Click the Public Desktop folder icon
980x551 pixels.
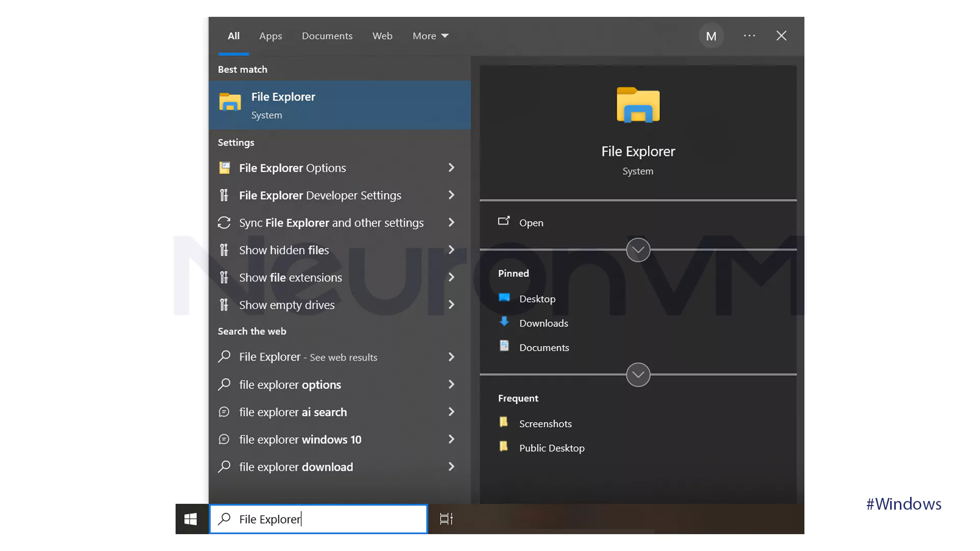[504, 446]
